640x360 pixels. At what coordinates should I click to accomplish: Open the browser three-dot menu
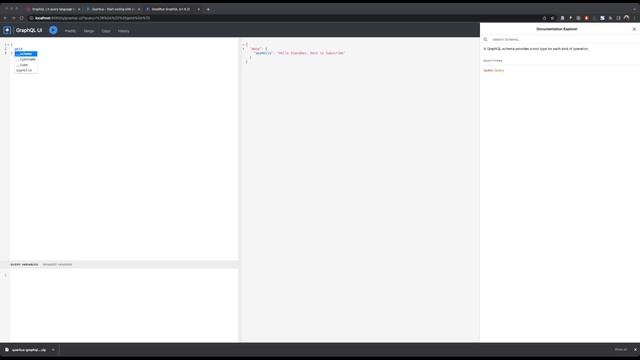[x=635, y=18]
